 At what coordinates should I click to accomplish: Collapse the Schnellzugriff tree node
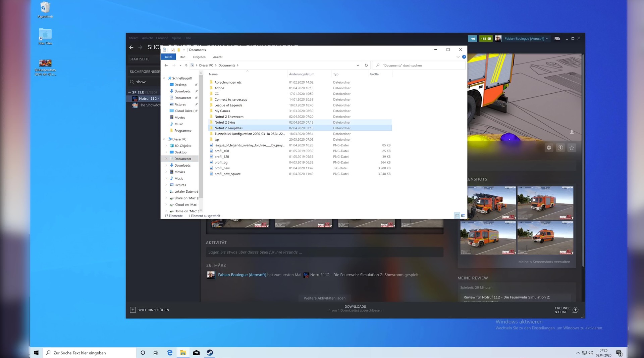point(164,78)
